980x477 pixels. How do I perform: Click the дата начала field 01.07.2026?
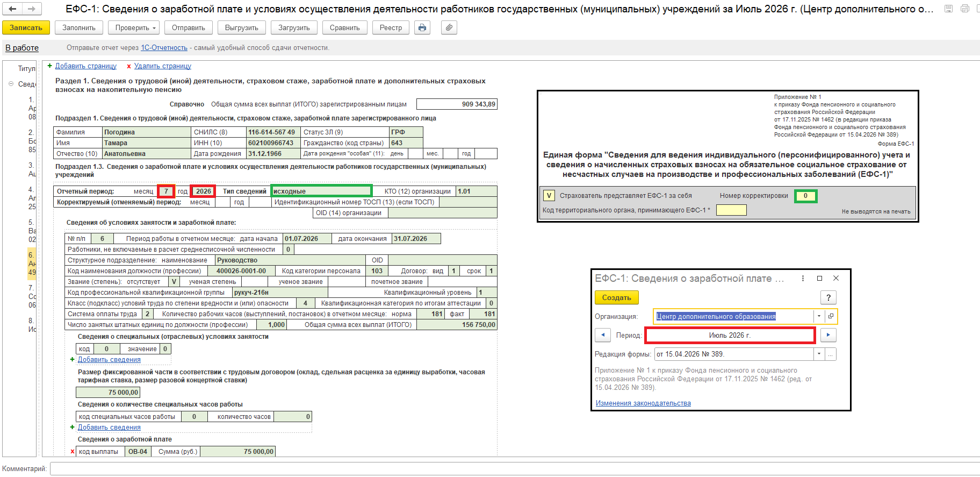click(307, 239)
